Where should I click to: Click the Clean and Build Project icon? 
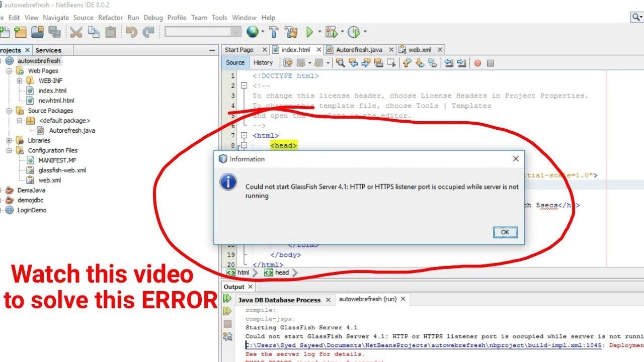tap(291, 32)
